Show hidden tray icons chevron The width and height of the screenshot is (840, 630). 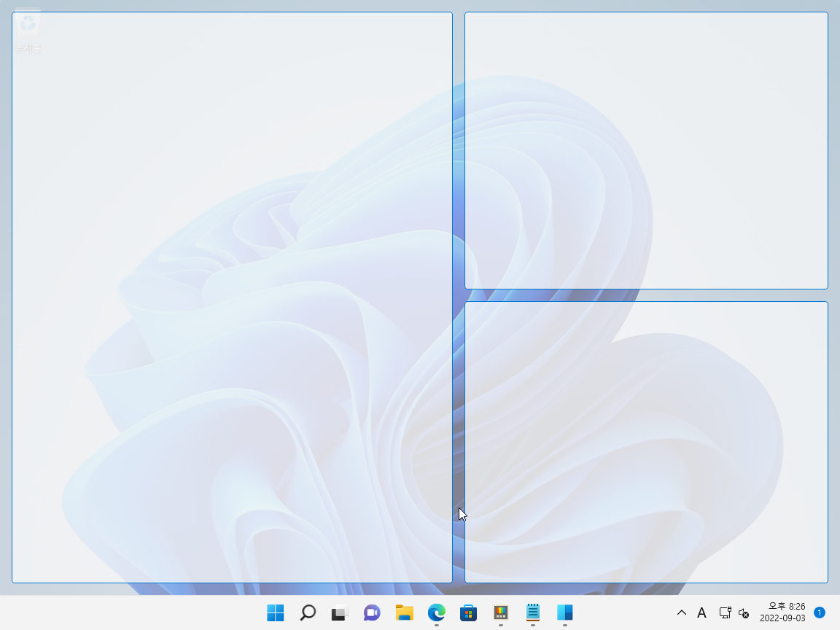click(x=682, y=612)
